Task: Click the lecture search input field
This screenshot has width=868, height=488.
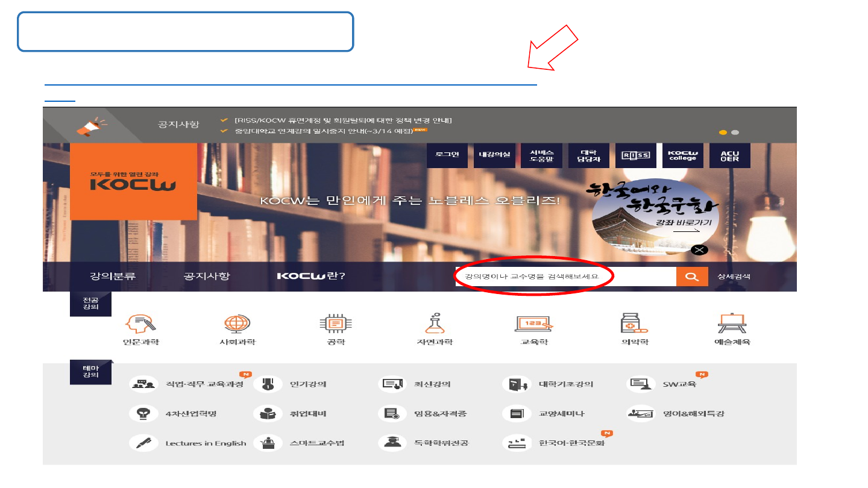Action: coord(565,277)
